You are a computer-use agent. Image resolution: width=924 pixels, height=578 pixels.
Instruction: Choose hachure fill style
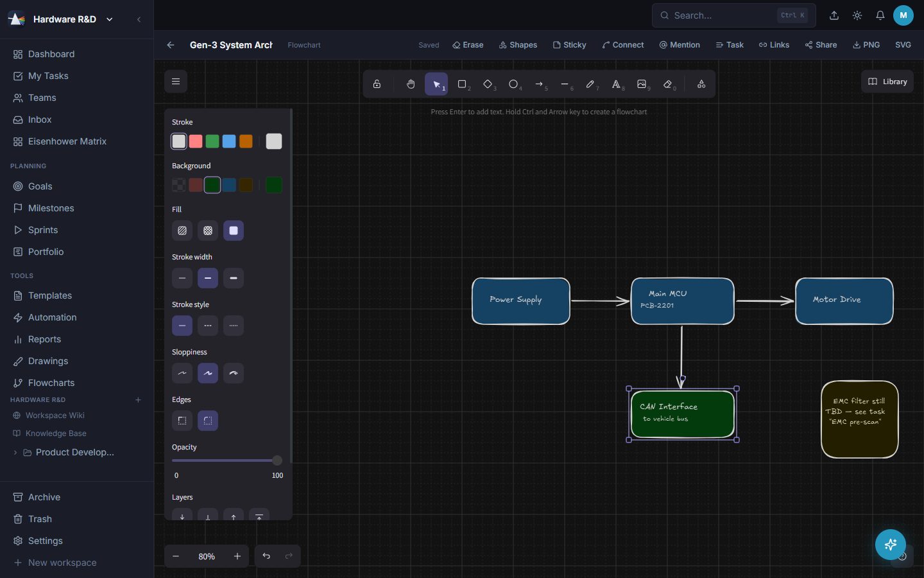tap(182, 231)
